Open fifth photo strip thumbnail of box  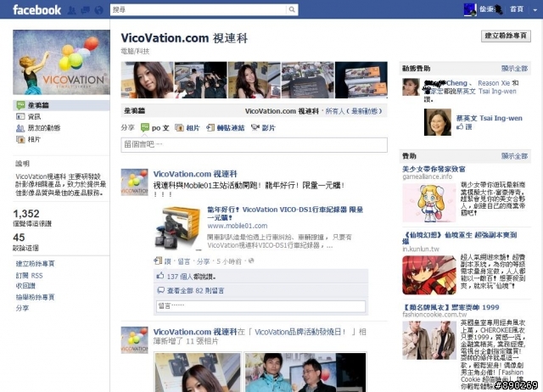click(361, 80)
